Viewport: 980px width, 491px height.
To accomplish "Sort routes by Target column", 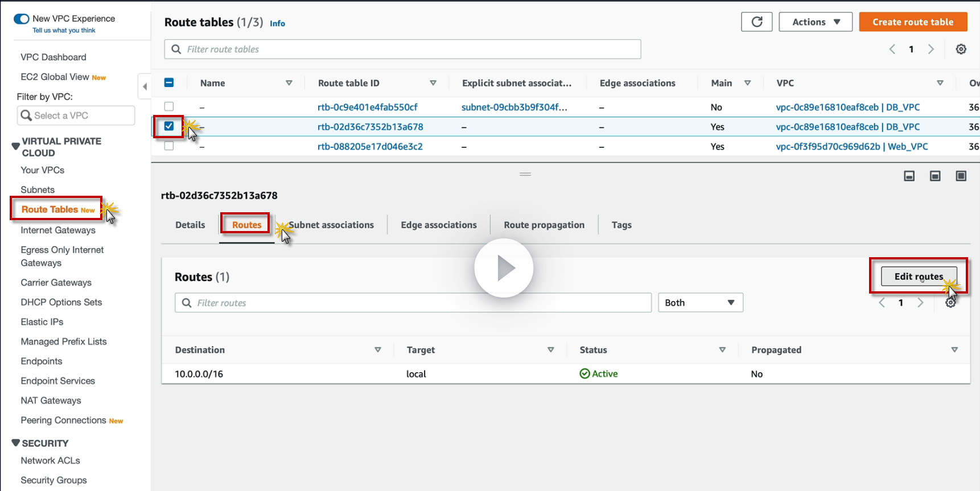I will click(x=551, y=350).
